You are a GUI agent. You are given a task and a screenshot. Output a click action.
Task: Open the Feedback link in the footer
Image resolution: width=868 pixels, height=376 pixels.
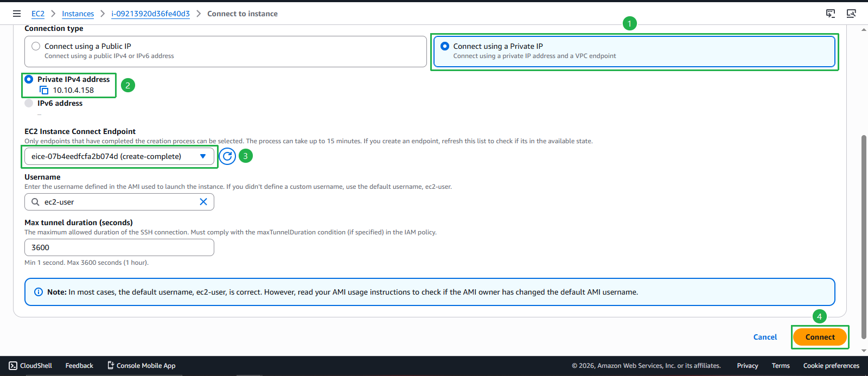pos(79,366)
